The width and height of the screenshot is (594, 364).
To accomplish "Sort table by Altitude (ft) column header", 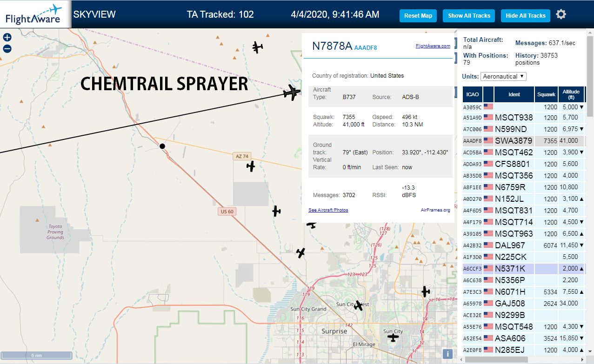I will click(x=571, y=94).
